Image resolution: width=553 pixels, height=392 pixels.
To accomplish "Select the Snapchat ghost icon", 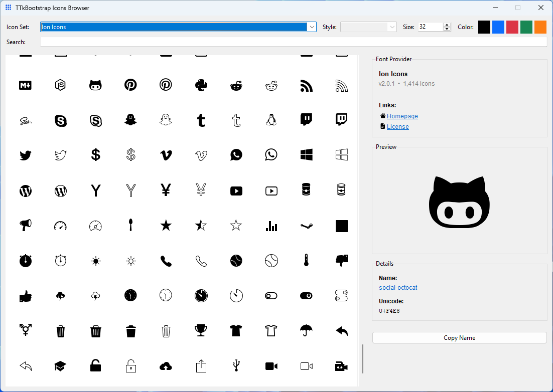I will (x=130, y=120).
